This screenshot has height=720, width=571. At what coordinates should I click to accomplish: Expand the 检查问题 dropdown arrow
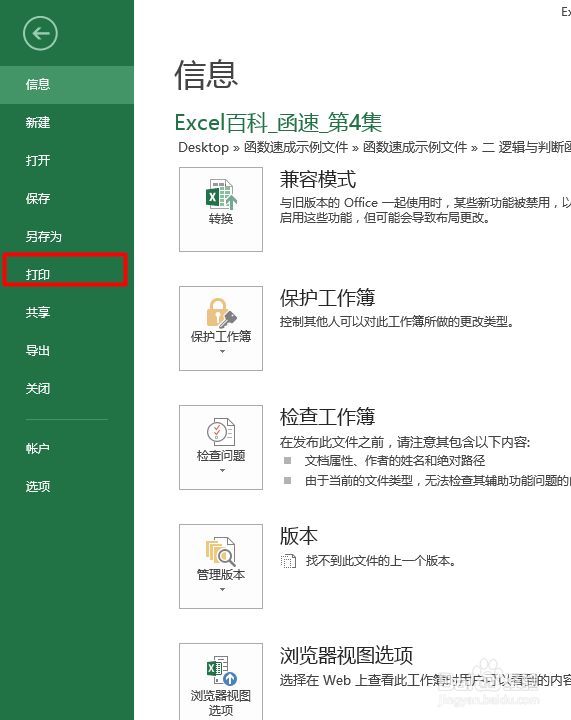[223, 470]
